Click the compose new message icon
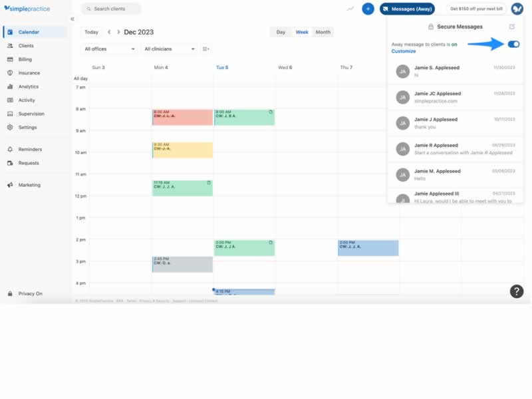Viewport: 532px width, 399px height. pos(511,27)
